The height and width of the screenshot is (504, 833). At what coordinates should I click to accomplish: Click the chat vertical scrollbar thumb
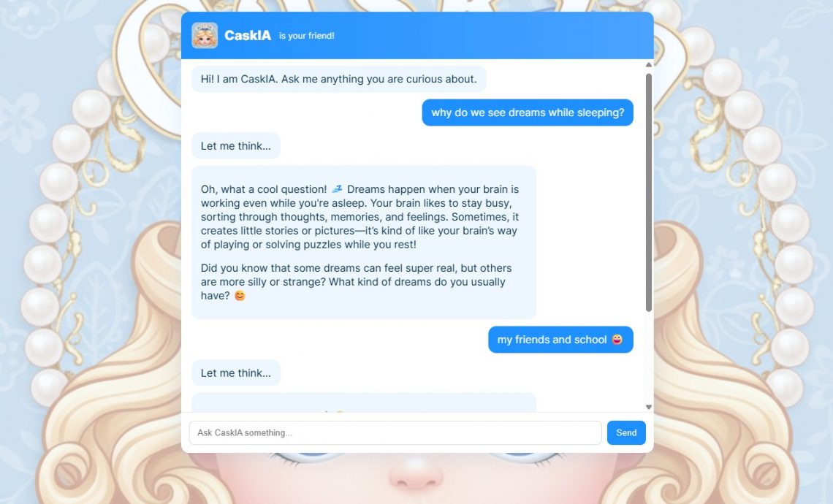click(649, 192)
